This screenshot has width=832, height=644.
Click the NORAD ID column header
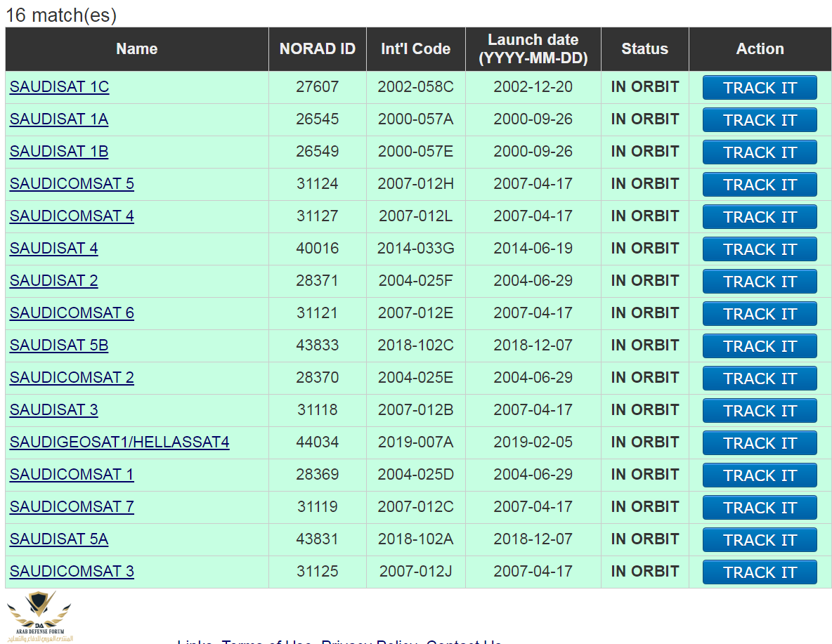pos(318,48)
